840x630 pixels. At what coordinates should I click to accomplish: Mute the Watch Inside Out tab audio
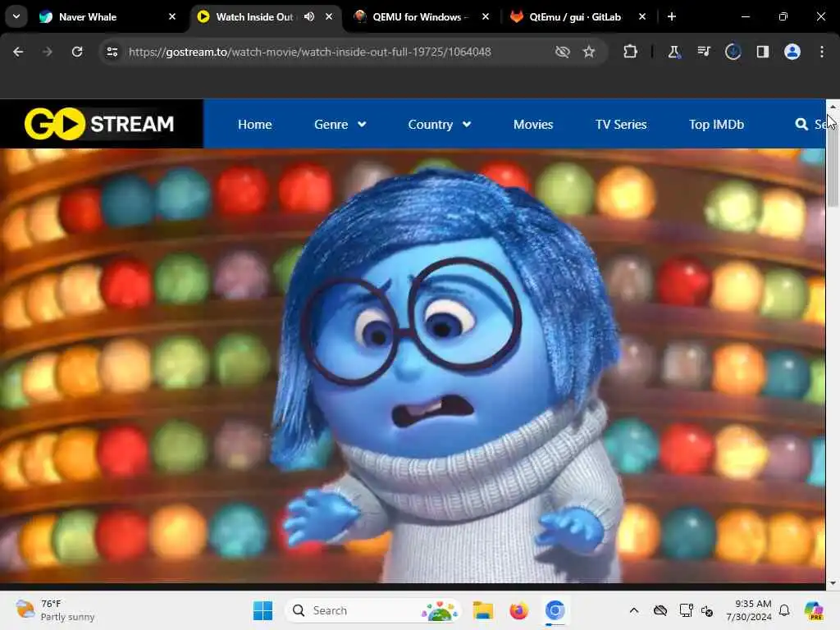click(x=309, y=16)
